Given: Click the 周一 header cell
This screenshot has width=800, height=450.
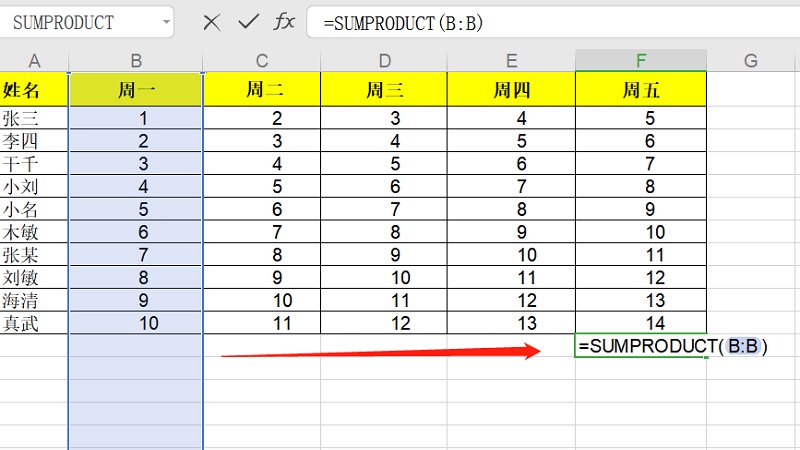Looking at the screenshot, I should (136, 91).
